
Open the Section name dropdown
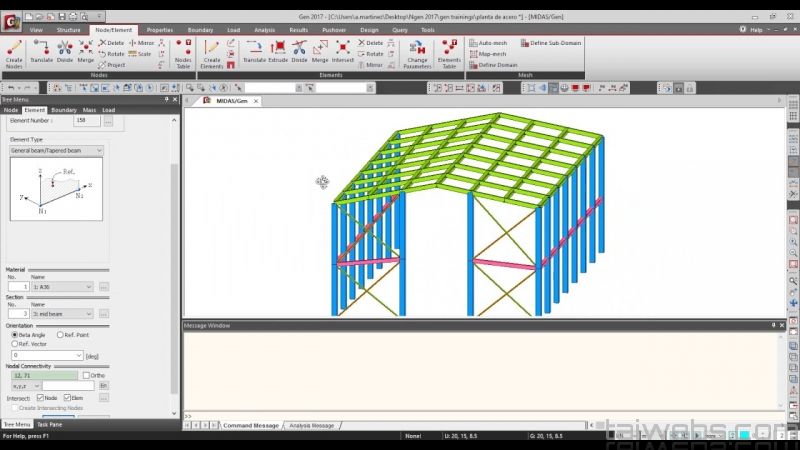point(61,314)
